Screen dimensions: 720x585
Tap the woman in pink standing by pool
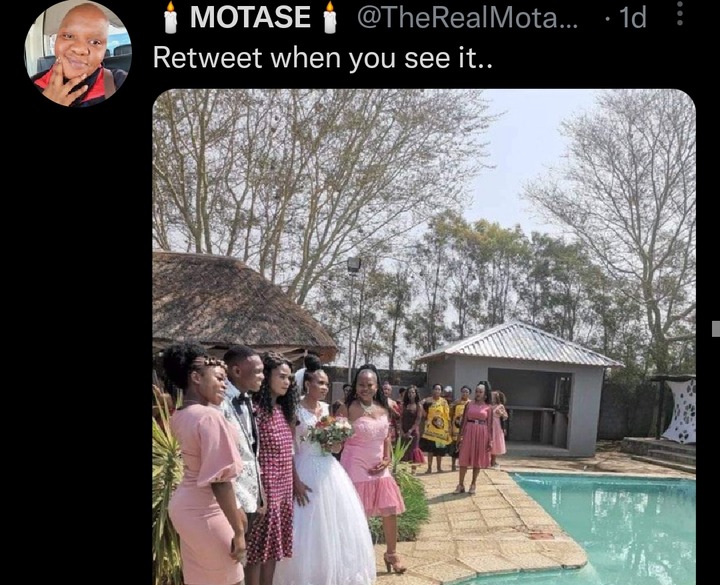pyautogui.click(x=475, y=437)
